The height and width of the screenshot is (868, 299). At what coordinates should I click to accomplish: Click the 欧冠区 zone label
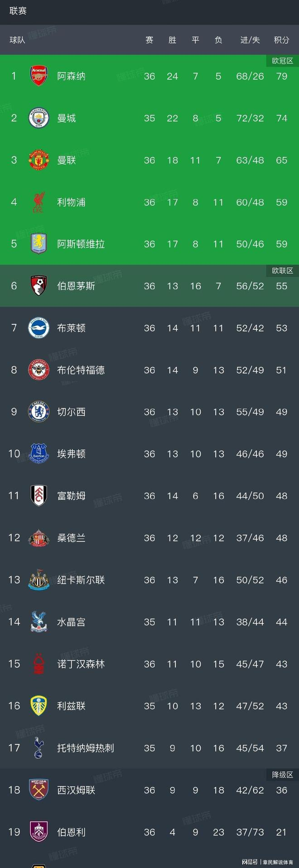click(x=283, y=61)
